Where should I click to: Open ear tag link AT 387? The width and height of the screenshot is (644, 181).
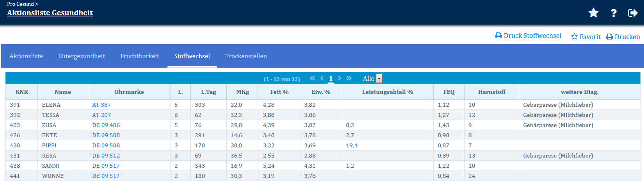[x=101, y=105]
